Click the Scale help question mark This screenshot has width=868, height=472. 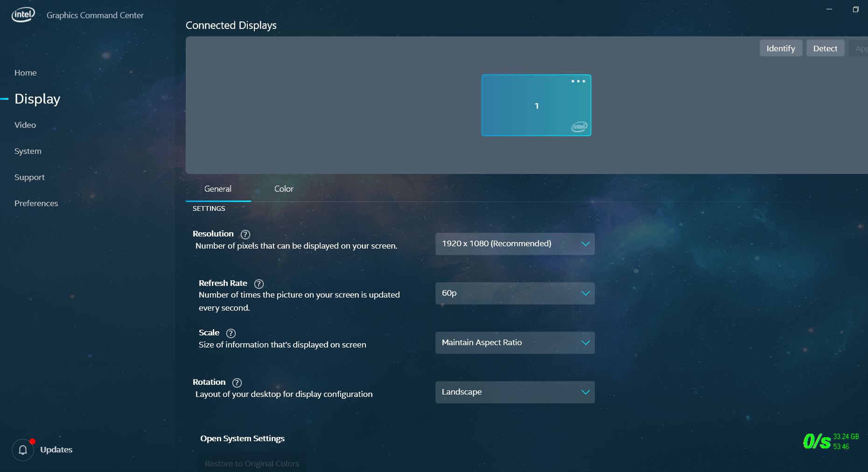coord(231,333)
